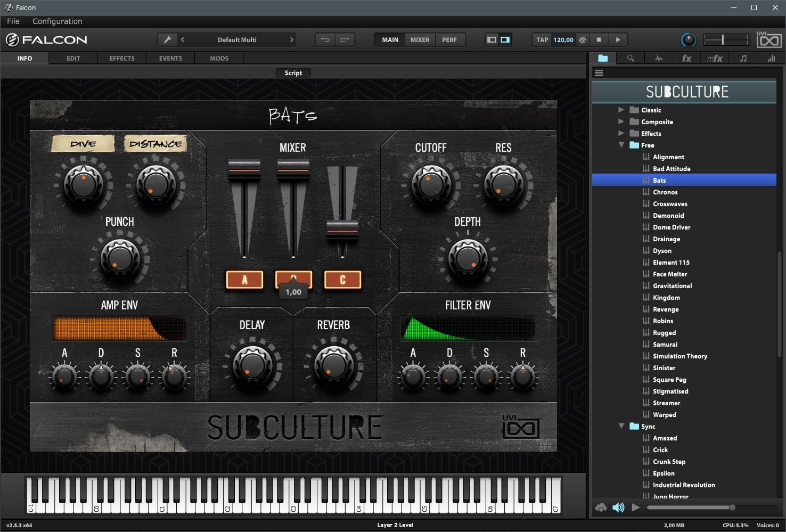
Task: Open the bar chart modulation tab in browser
Action: click(x=771, y=59)
